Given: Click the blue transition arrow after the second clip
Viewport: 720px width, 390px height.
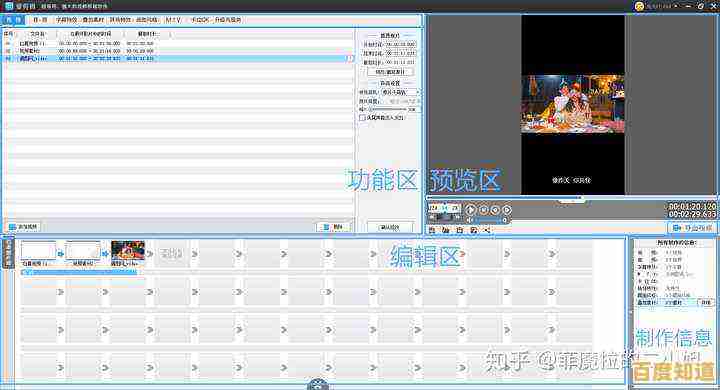Looking at the screenshot, I should (106, 254).
